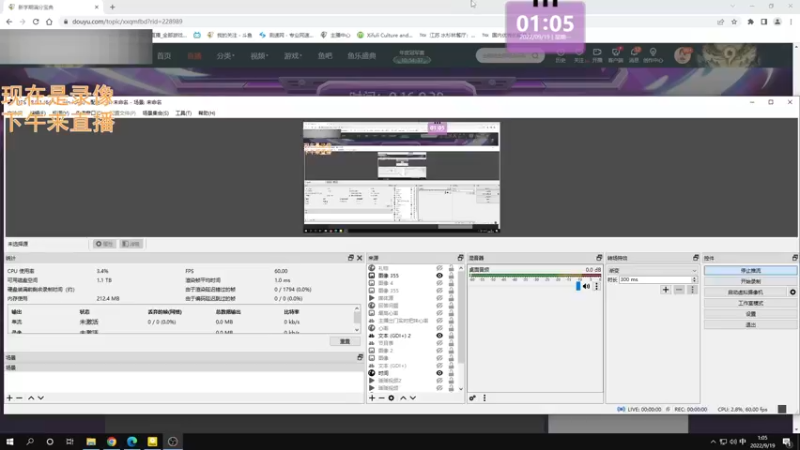Open Douyu 消息 messages icon
Image resolution: width=800 pixels, height=450 pixels.
point(634,55)
